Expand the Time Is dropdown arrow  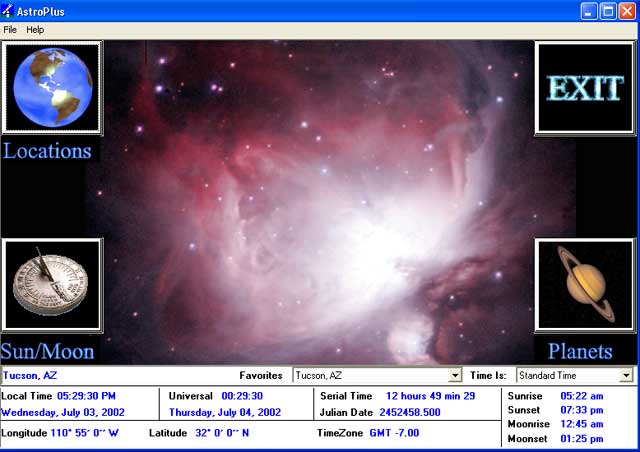tap(626, 376)
